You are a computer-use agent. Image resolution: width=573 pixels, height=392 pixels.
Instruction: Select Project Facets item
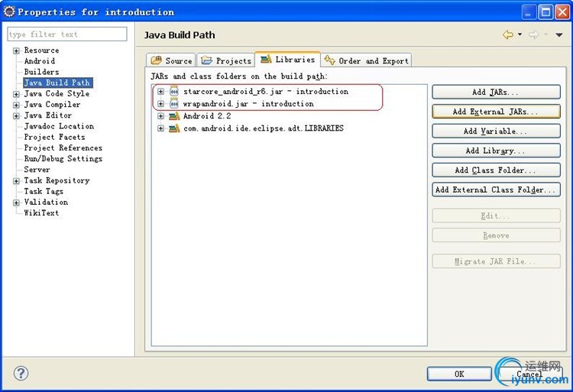click(x=54, y=137)
